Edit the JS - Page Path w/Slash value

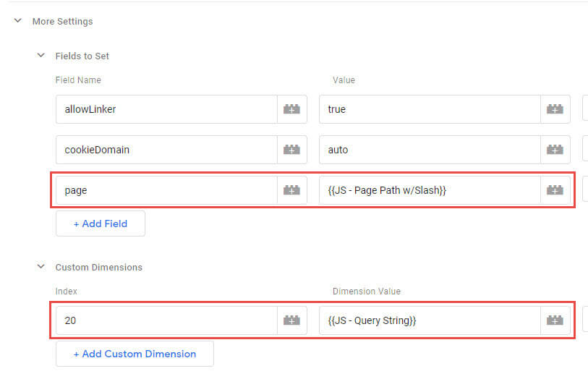pyautogui.click(x=430, y=190)
